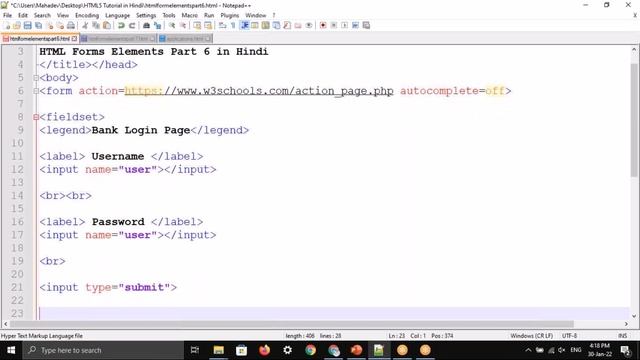The image size is (640, 360).
Task: Click the Stop Recording macro icon
Action: pos(333,25)
